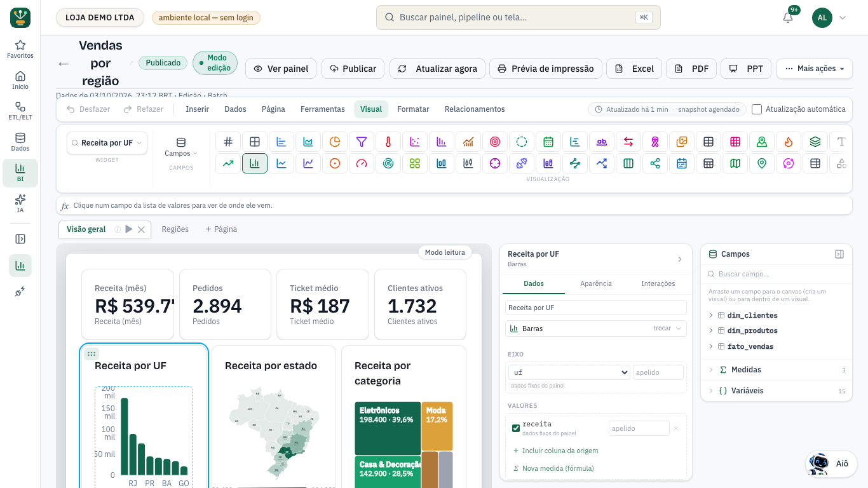Choose the funnel chart visualization
This screenshot has height=488, width=868.
pos(362,142)
